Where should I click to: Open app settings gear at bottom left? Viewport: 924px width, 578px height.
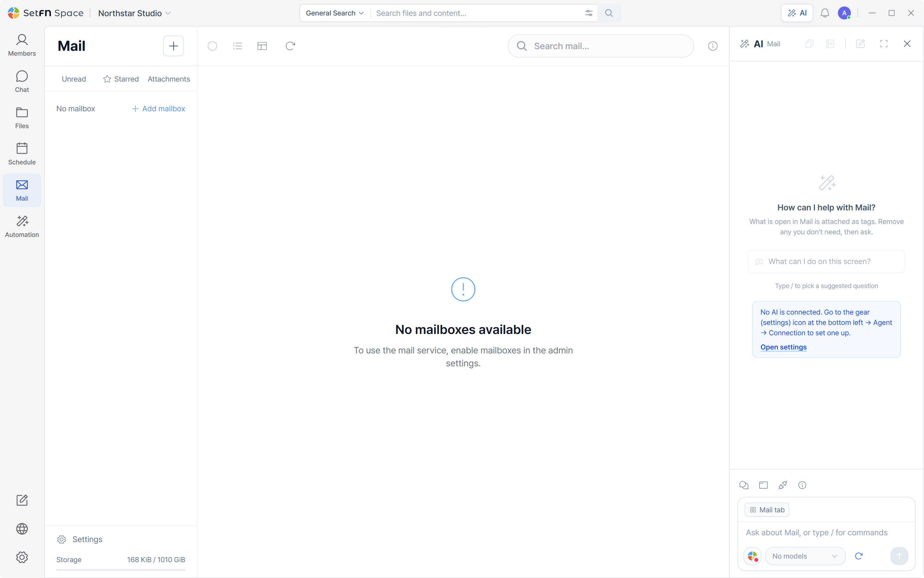click(22, 557)
